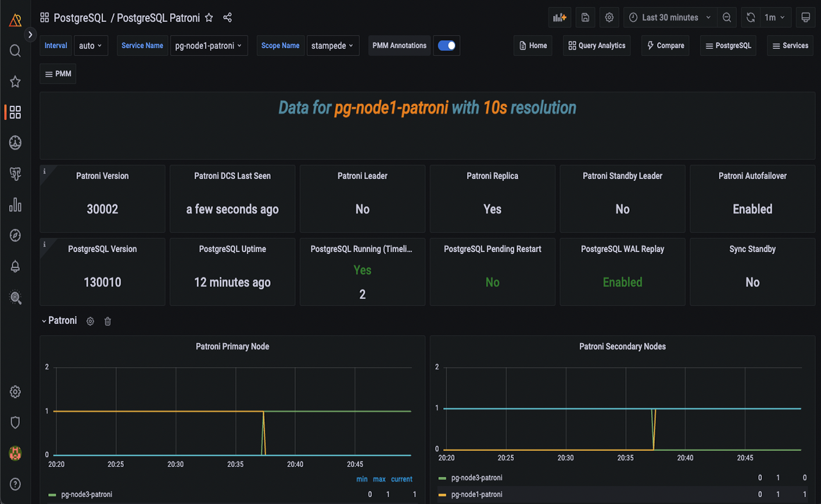Open the Last 30 minutes time picker
This screenshot has width=821, height=504.
(x=670, y=17)
